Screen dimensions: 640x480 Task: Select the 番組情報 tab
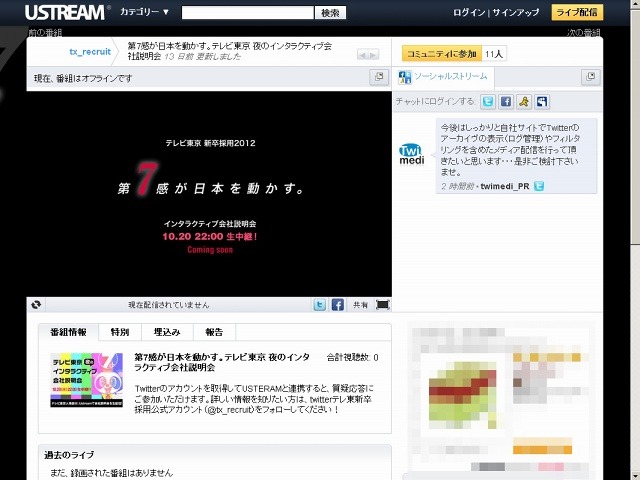(68, 332)
